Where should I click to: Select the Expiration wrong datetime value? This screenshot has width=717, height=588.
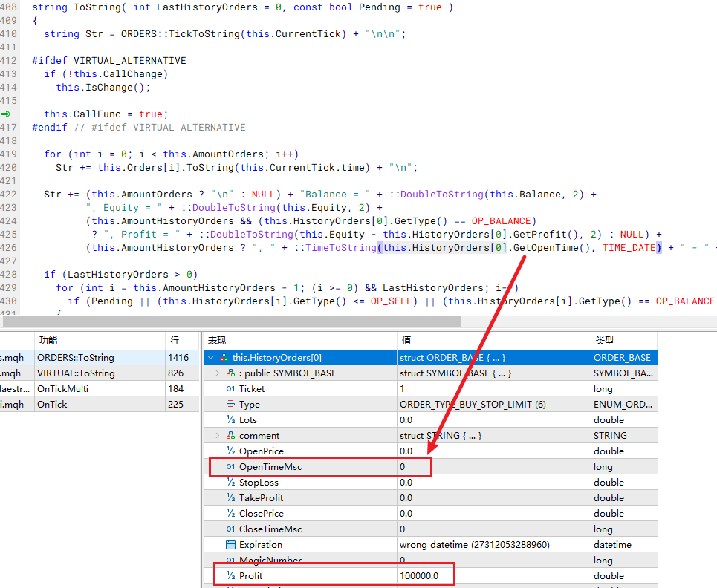pyautogui.click(x=475, y=545)
